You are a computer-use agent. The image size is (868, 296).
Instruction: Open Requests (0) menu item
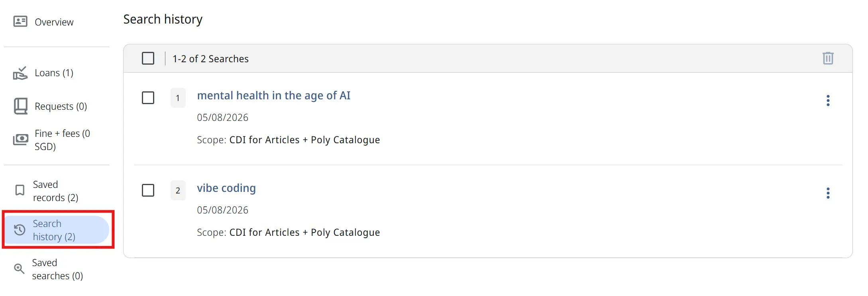tap(61, 107)
